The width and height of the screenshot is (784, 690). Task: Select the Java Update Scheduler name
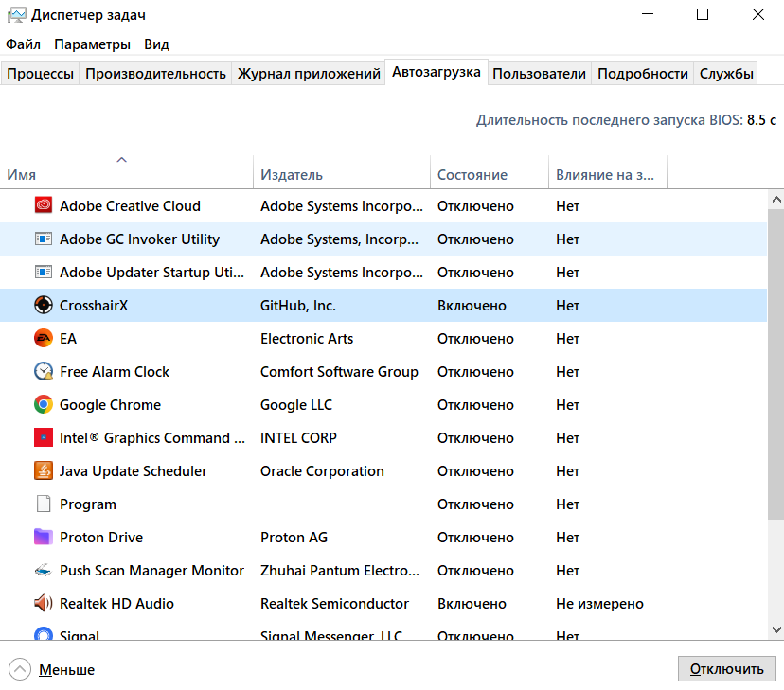click(133, 471)
